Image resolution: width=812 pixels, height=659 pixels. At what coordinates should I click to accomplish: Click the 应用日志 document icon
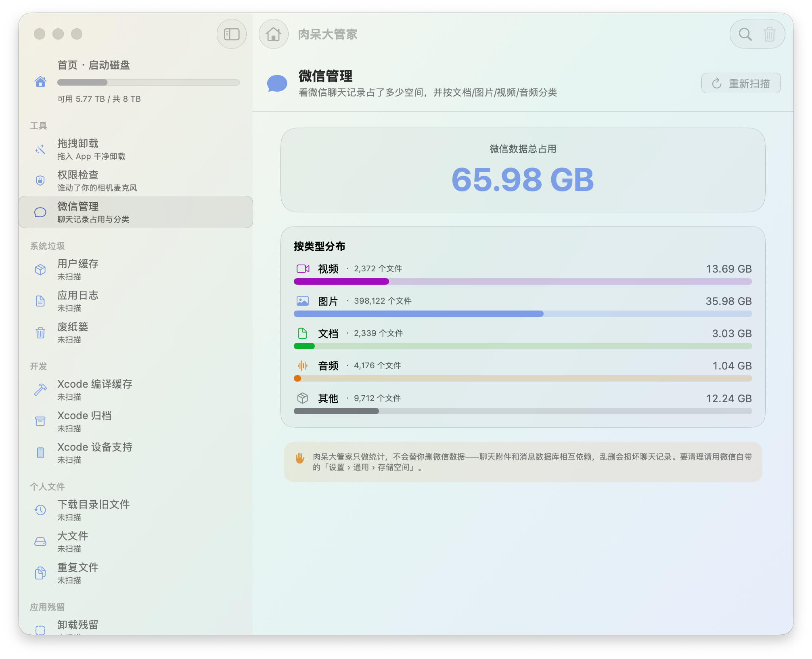coord(40,301)
